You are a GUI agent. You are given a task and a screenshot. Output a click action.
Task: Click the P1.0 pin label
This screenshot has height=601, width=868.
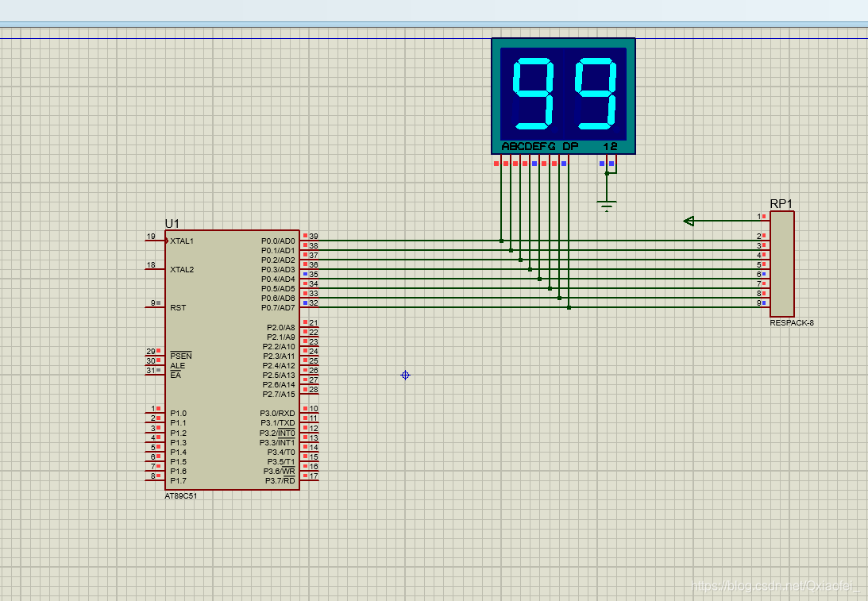(178, 414)
